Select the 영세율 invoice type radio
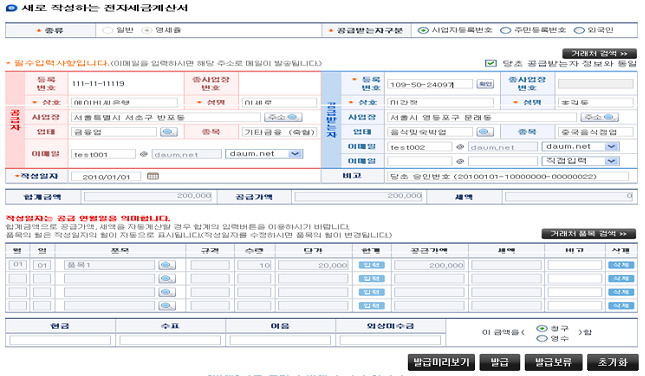Image resolution: width=645 pixels, height=376 pixels. click(x=146, y=30)
